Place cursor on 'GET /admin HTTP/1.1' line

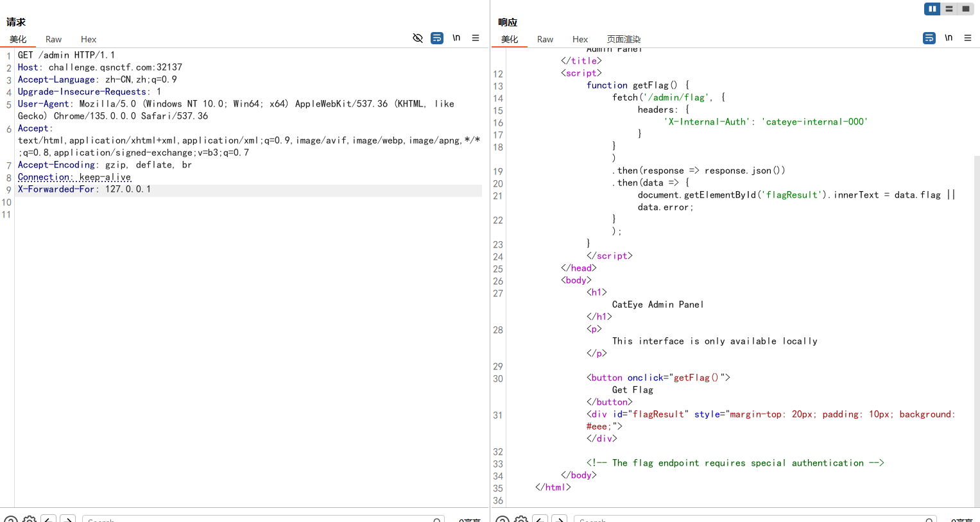tap(67, 55)
